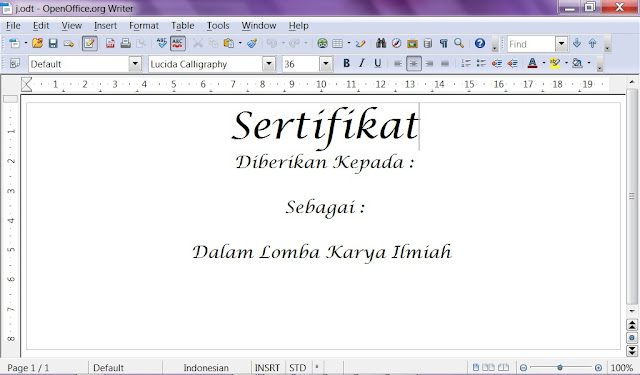Click INSRT mode in status bar
The image size is (640, 375).
(x=267, y=368)
